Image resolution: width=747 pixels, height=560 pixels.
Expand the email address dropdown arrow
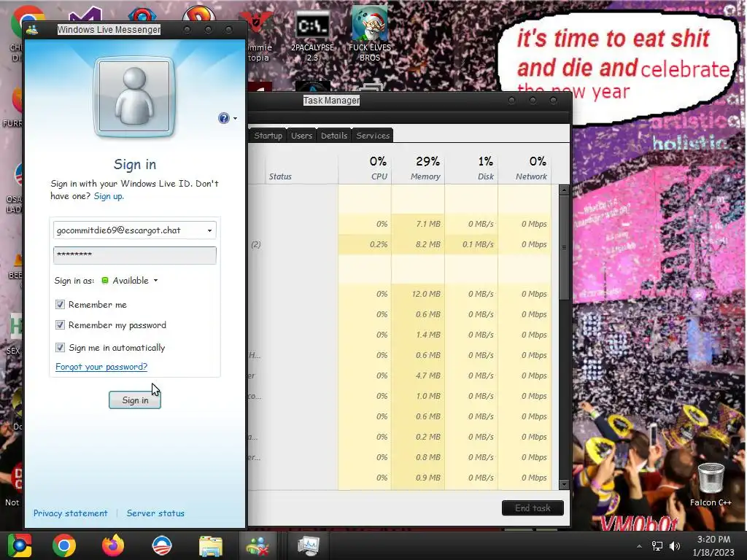[x=209, y=230]
